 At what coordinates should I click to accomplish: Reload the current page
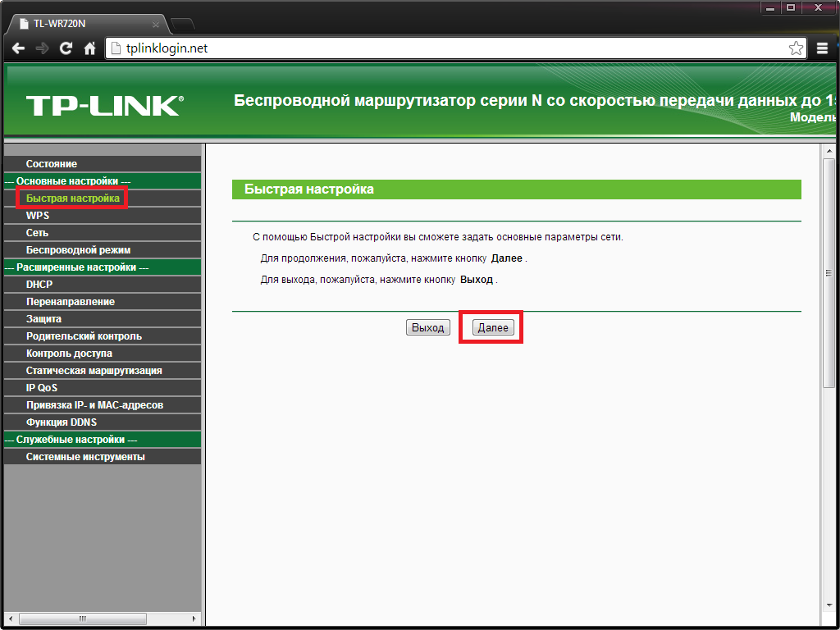tap(65, 48)
